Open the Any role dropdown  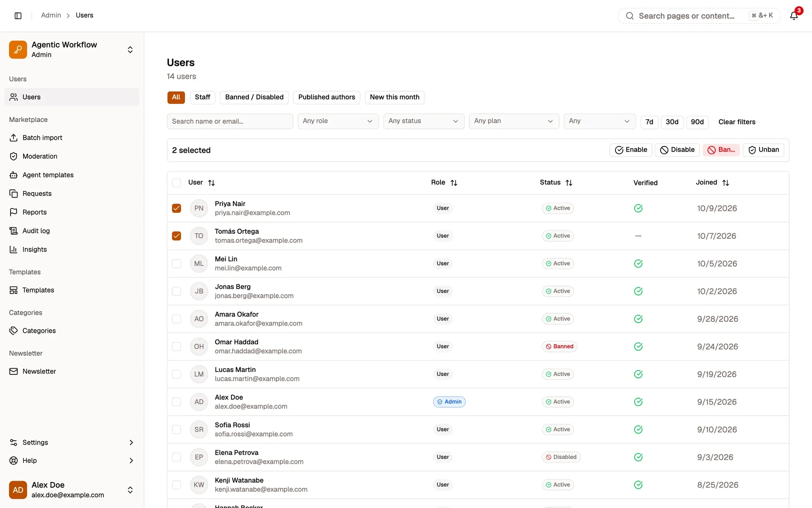[338, 121]
